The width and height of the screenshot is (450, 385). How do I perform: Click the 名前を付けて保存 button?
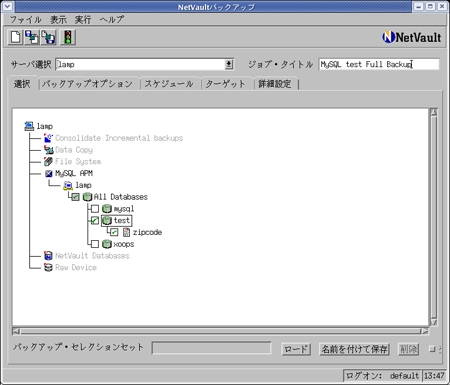(354, 349)
